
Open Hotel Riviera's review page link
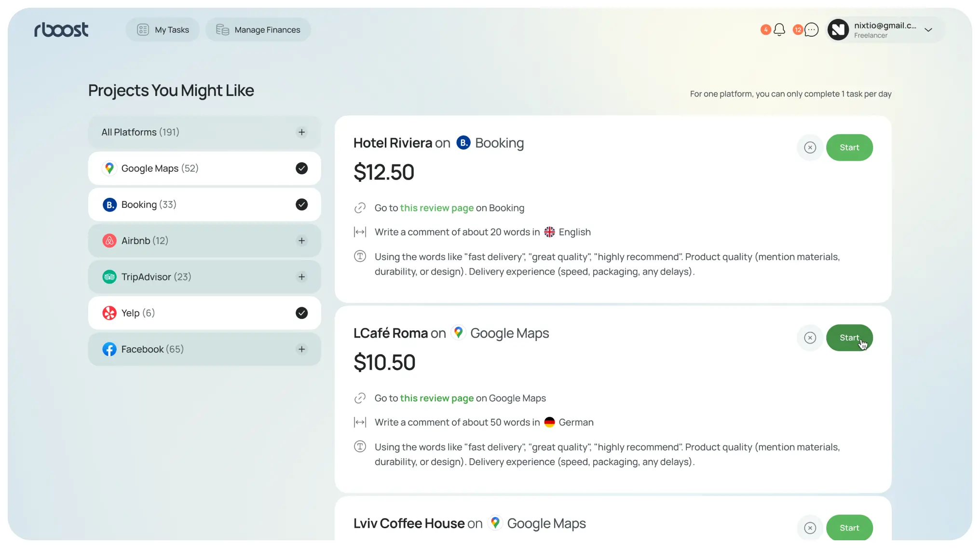click(x=436, y=208)
